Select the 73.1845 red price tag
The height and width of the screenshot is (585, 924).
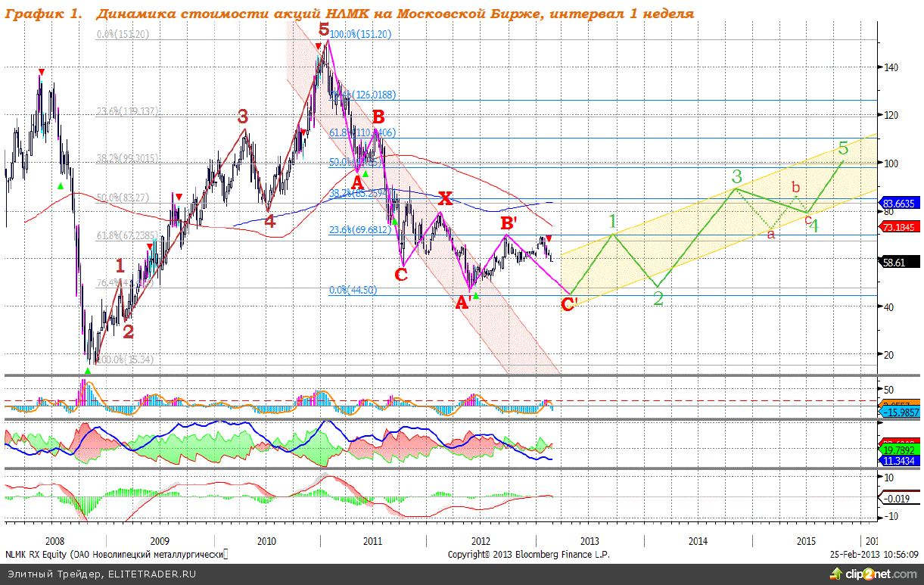(901, 226)
